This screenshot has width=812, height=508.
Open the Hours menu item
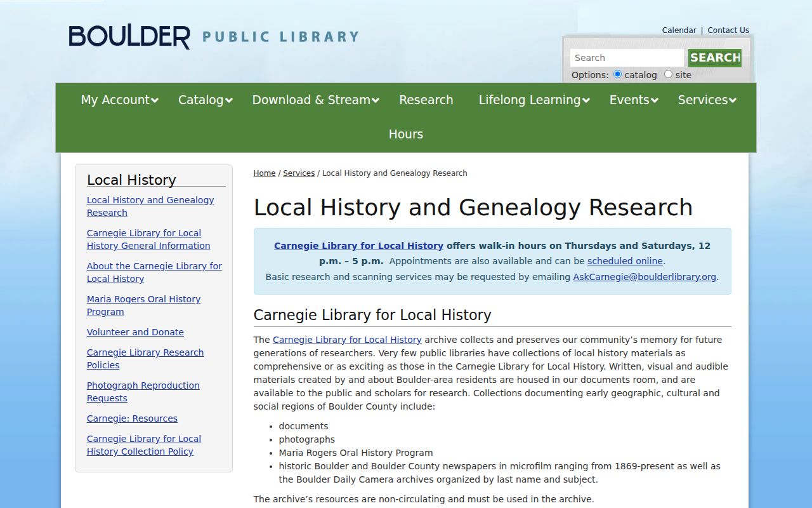click(x=406, y=134)
